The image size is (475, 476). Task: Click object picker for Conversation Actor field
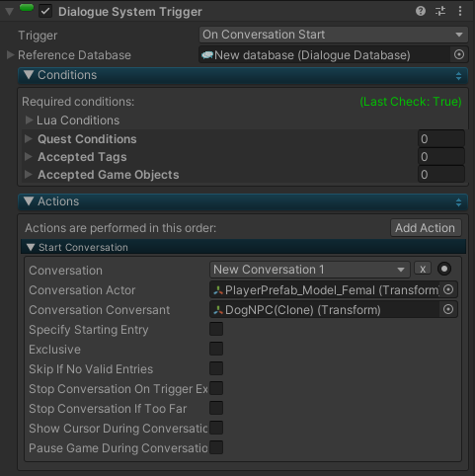point(448,289)
